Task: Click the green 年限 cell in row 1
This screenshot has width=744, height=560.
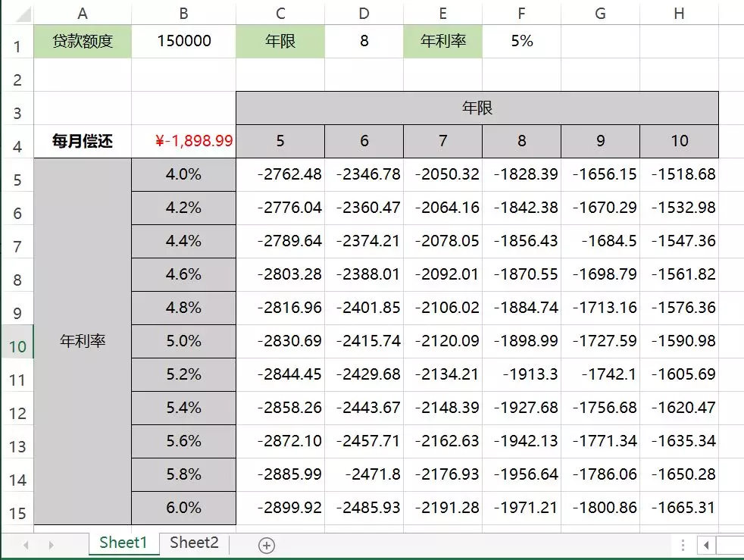Action: tap(280, 42)
